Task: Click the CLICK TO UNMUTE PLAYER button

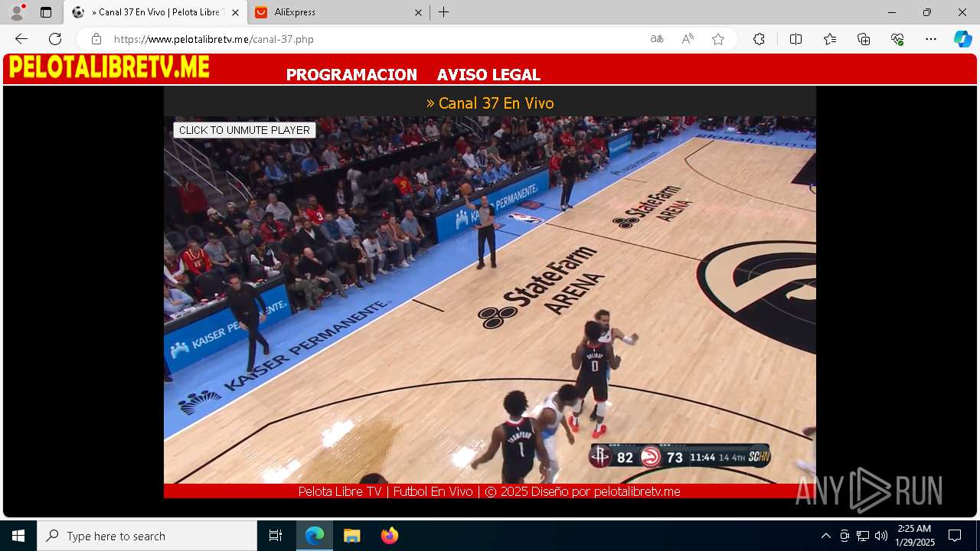Action: click(x=244, y=130)
